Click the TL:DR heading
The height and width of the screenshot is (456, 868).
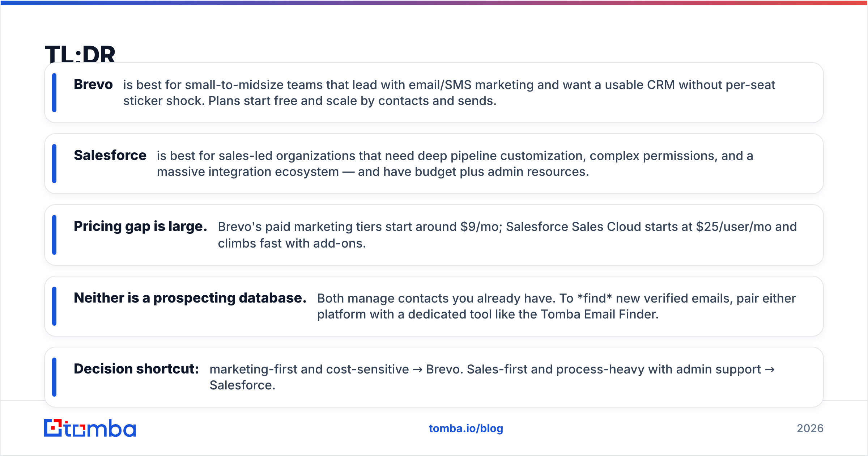point(80,54)
